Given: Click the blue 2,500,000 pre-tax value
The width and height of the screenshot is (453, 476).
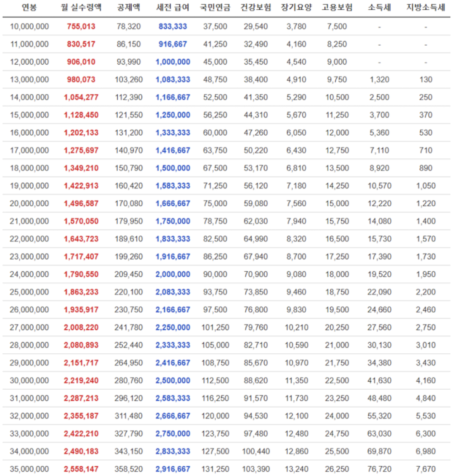Looking at the screenshot, I should point(173,381).
